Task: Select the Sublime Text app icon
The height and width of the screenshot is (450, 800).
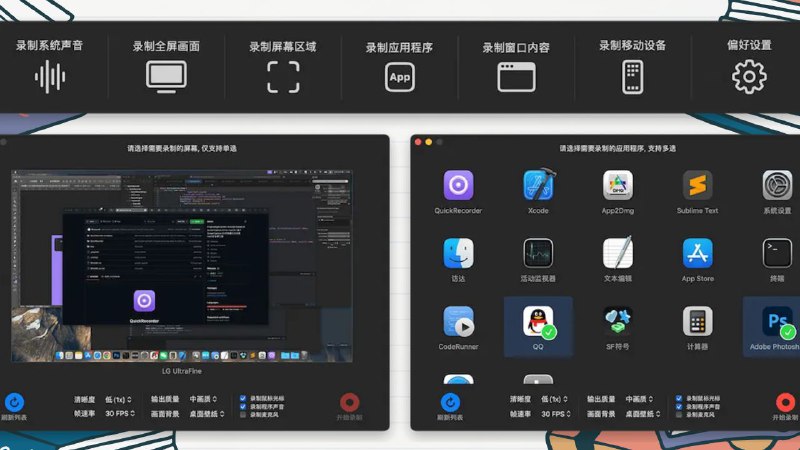Action: coord(697,185)
